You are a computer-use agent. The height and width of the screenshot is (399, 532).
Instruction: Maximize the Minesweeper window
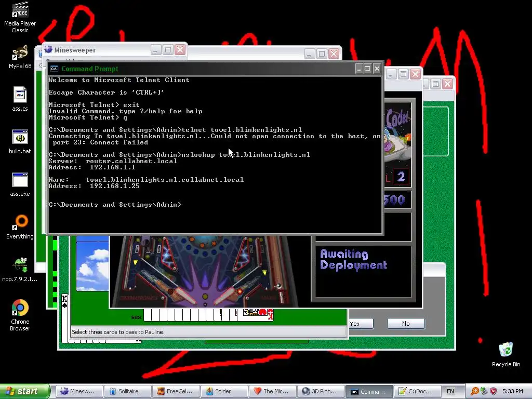pos(168,50)
